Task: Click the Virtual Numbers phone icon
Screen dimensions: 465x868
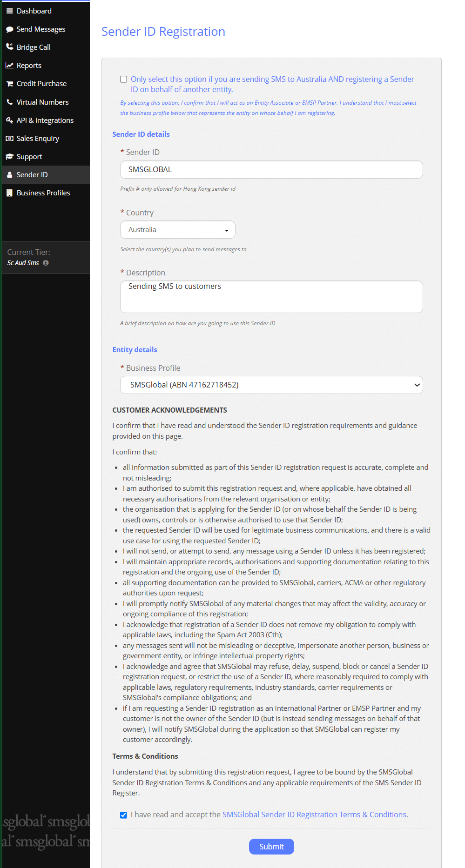Action: (9, 102)
